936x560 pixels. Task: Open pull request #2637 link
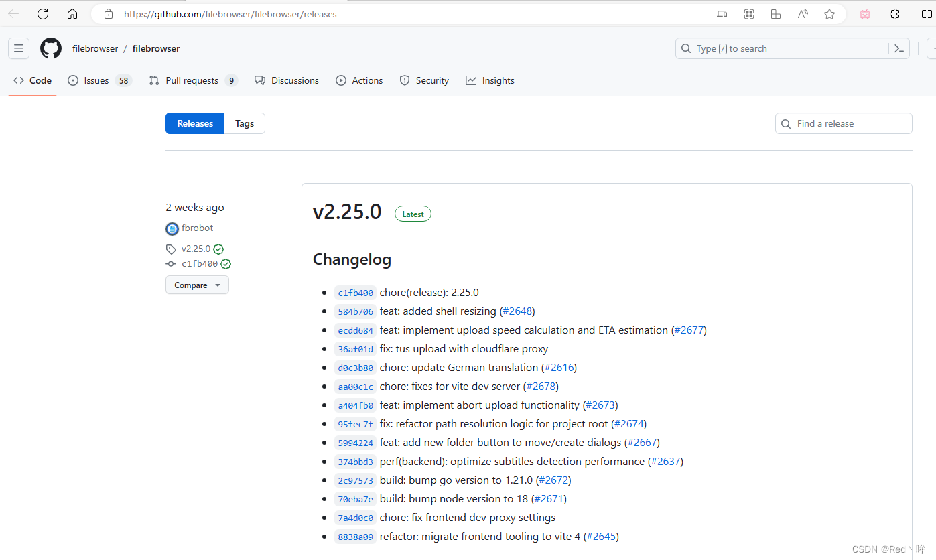tap(665, 461)
